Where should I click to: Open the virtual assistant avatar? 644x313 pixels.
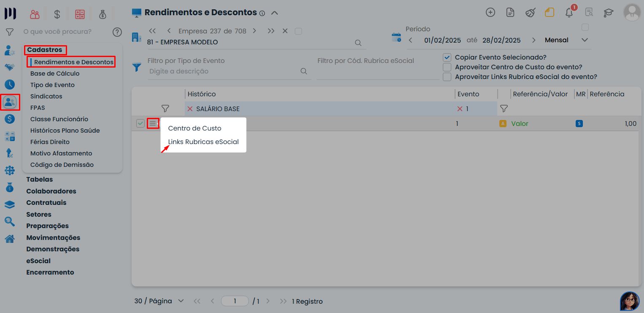630,301
